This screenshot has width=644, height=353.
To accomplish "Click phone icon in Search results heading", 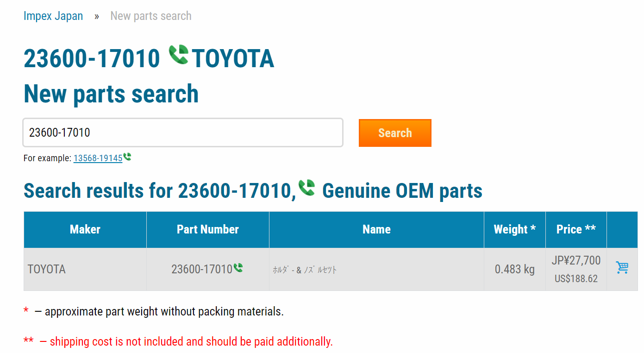I will [x=306, y=188].
